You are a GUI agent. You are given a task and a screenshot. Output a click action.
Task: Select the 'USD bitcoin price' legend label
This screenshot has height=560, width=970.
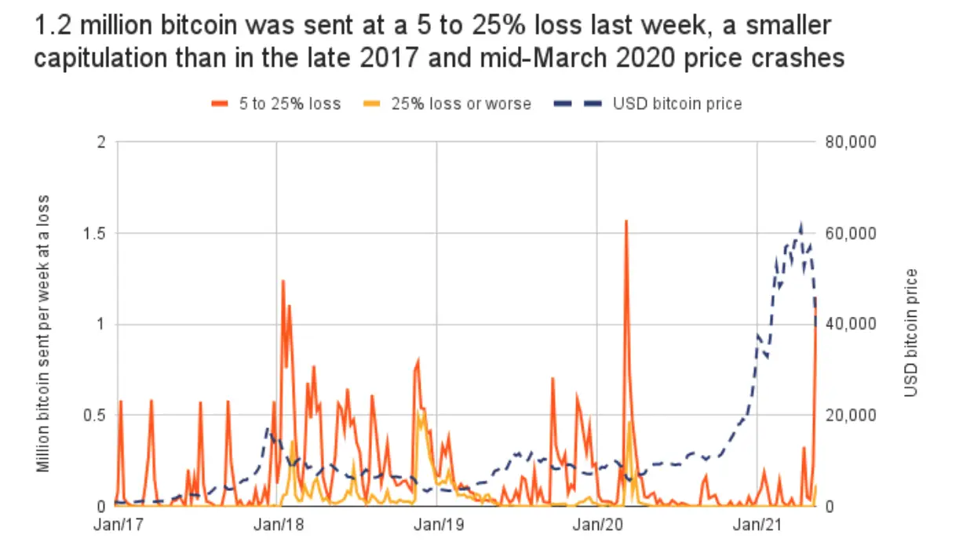[x=677, y=104]
